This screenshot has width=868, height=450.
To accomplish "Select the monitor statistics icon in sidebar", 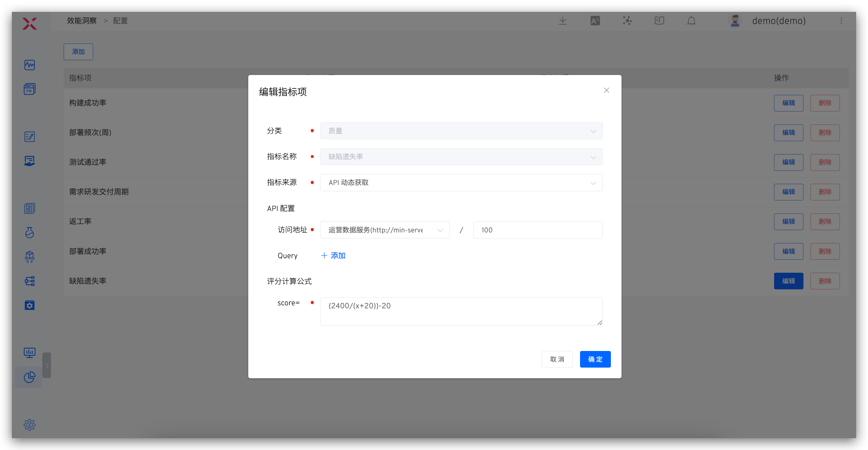I will click(30, 352).
